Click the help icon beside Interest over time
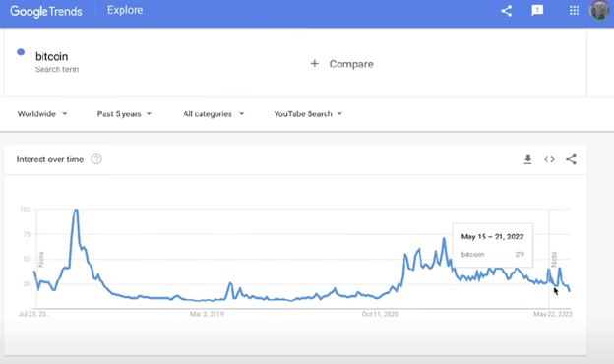 click(x=96, y=159)
